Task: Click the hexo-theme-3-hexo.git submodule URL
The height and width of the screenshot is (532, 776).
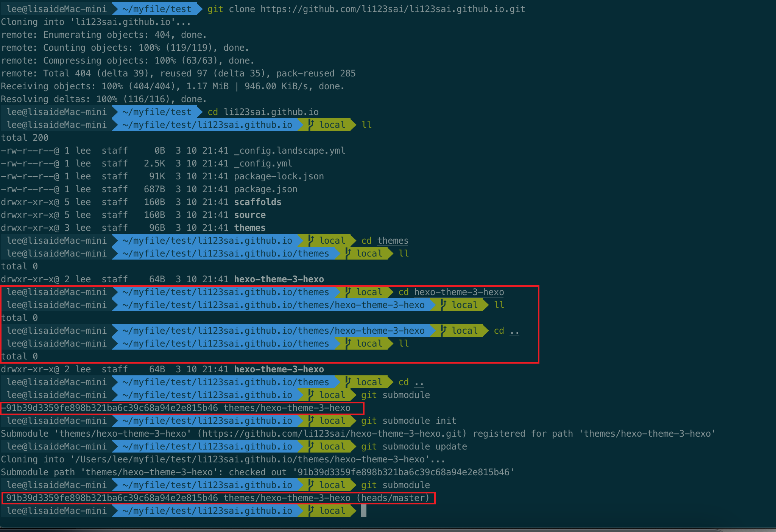Action: tap(332, 433)
